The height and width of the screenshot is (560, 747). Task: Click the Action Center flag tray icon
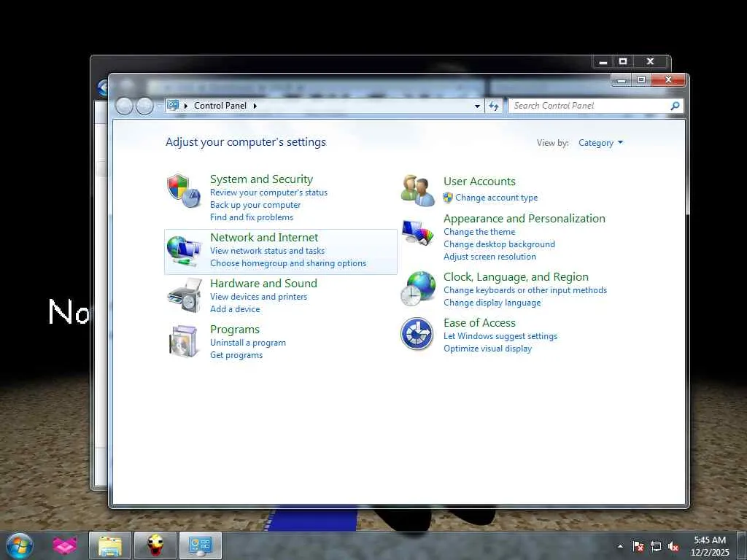[x=638, y=546]
